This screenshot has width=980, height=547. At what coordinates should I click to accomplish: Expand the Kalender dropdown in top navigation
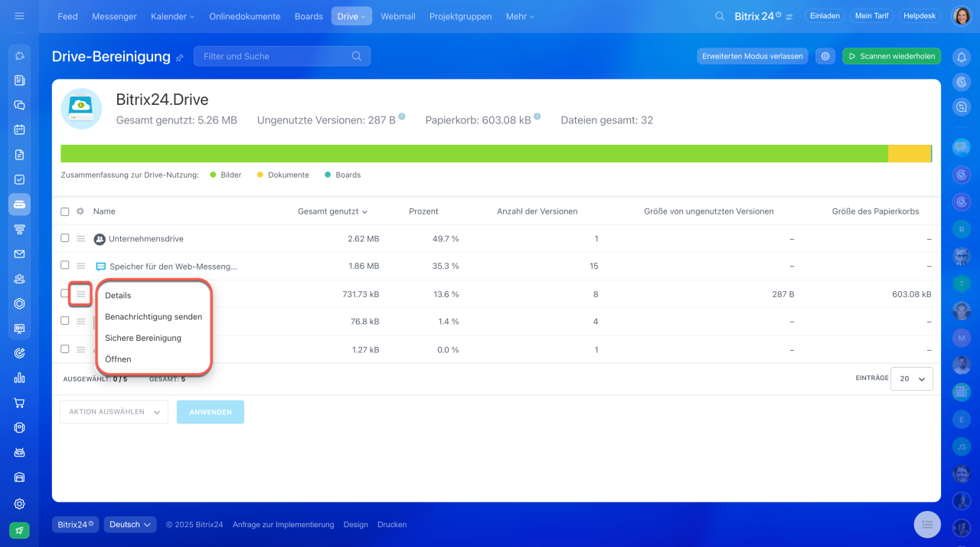point(173,16)
